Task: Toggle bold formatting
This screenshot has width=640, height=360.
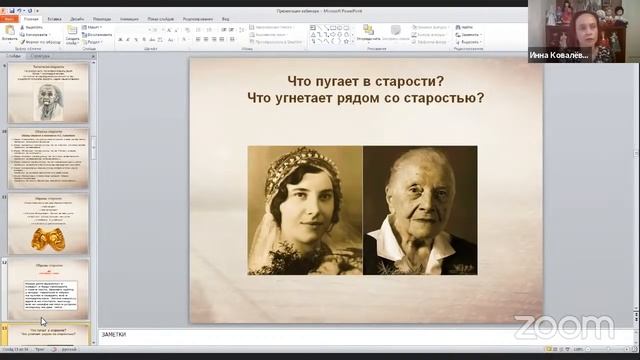Action: 120,40
